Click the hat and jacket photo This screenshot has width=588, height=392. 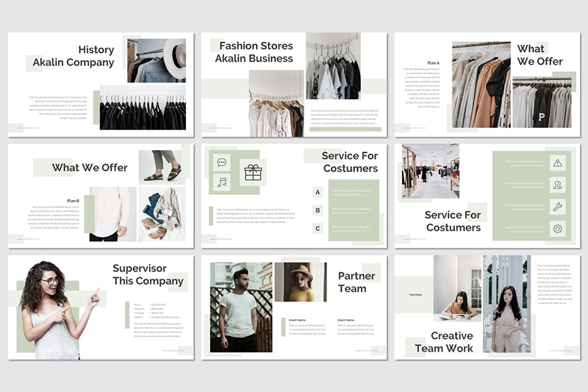pyautogui.click(x=156, y=60)
